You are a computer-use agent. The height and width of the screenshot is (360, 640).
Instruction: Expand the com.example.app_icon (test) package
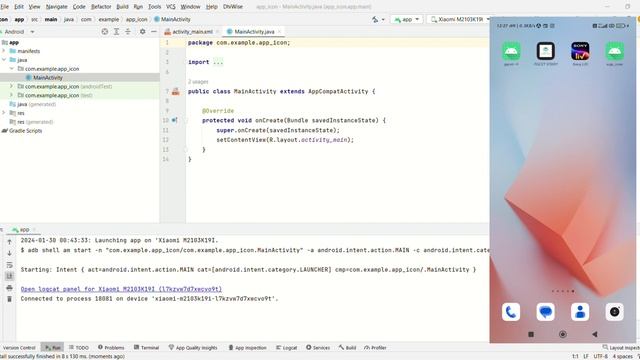point(12,95)
